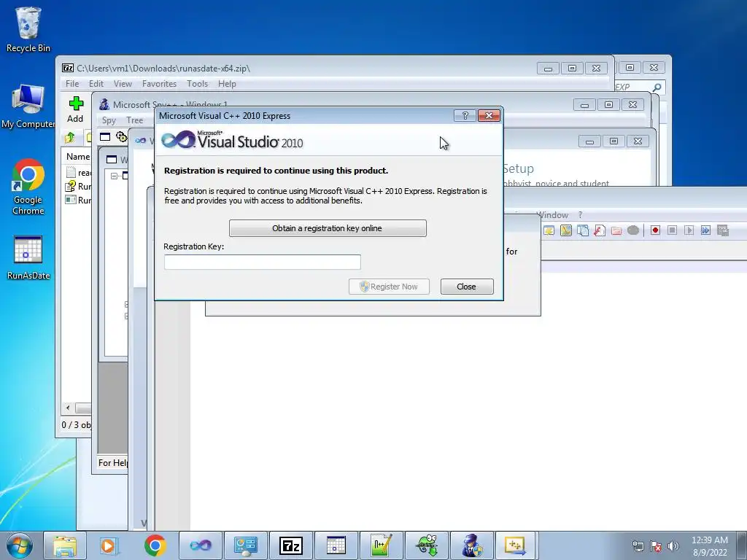Click the gray calculator-like icon at toolbar end
The width and height of the screenshot is (747, 560).
[x=723, y=230]
